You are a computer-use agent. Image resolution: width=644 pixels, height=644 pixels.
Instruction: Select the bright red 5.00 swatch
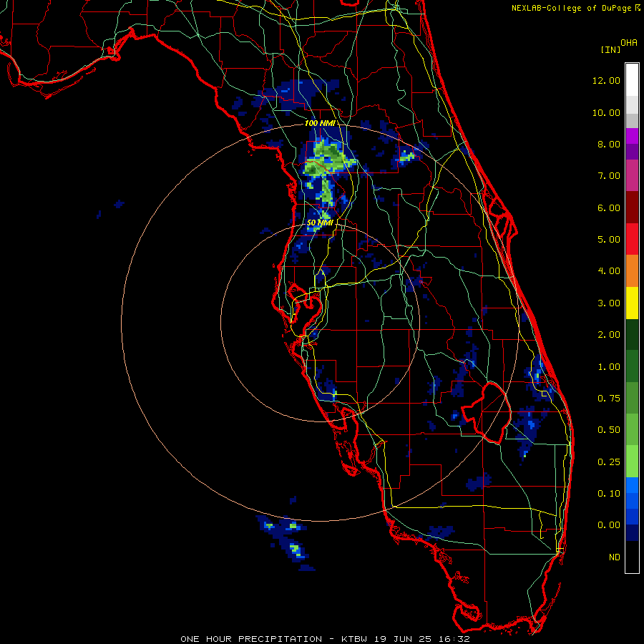pos(632,239)
